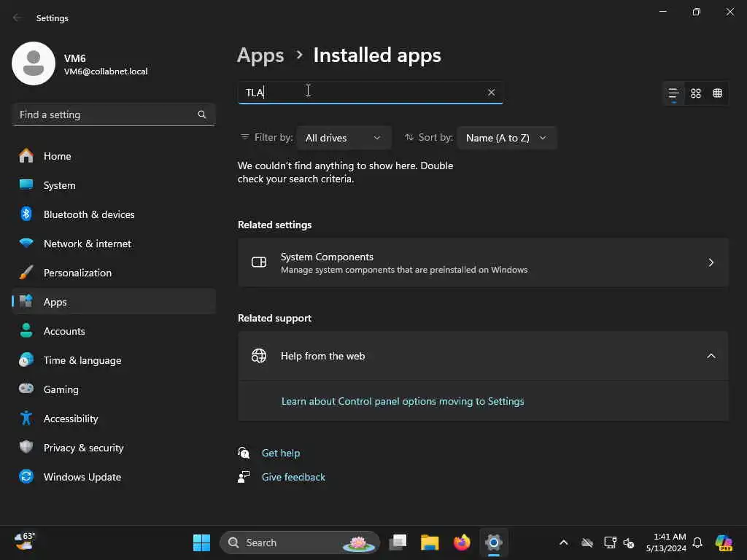Click the Find a setting search box
The image size is (747, 560).
click(x=106, y=114)
